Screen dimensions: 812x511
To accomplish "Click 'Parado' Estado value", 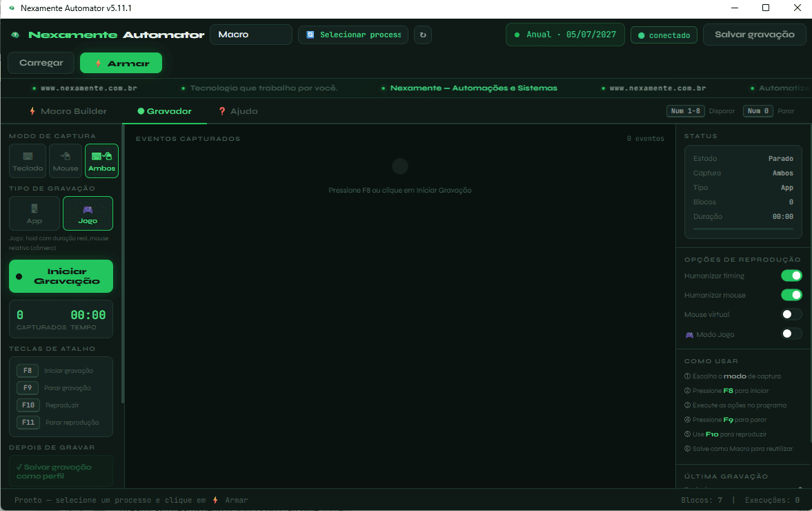I will (x=780, y=159).
